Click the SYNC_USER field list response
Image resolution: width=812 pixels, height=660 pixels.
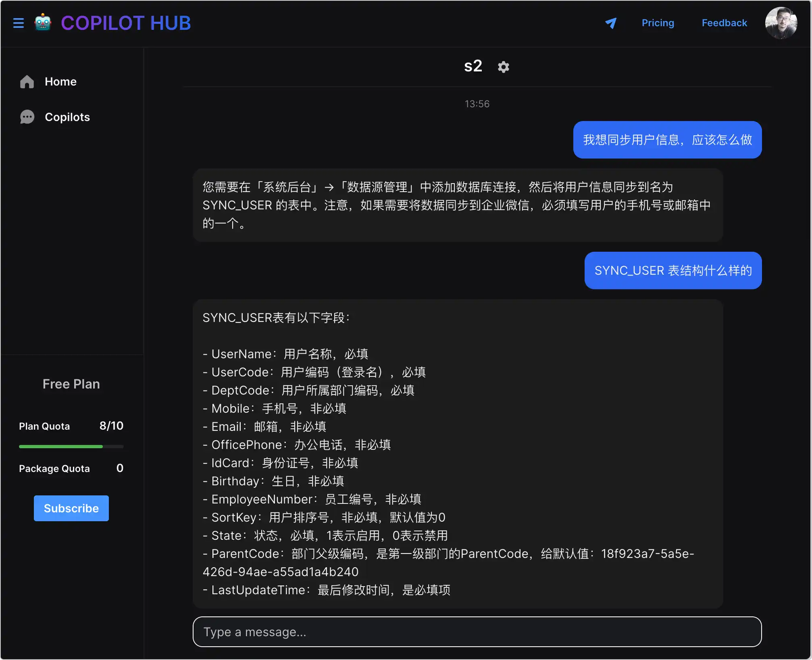[x=458, y=454]
